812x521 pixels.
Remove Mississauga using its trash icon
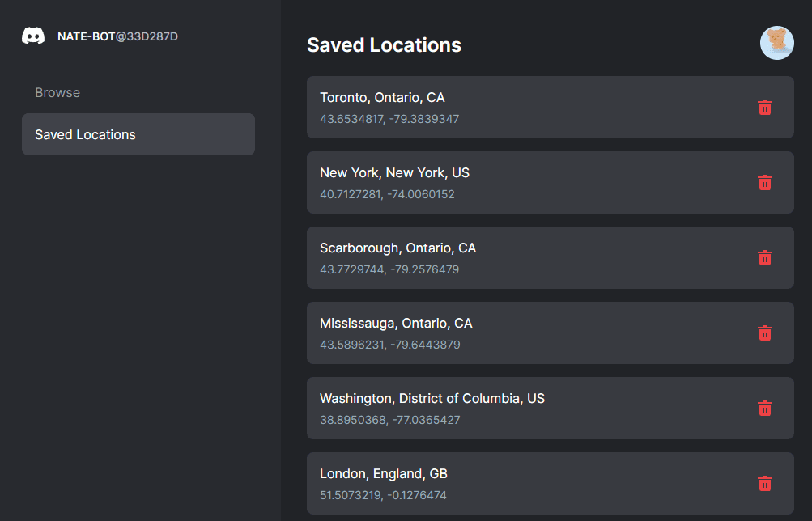point(764,333)
